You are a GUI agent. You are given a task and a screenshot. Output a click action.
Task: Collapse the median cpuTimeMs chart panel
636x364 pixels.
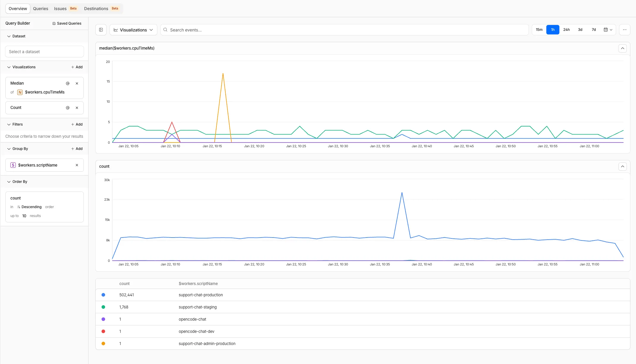pos(623,48)
